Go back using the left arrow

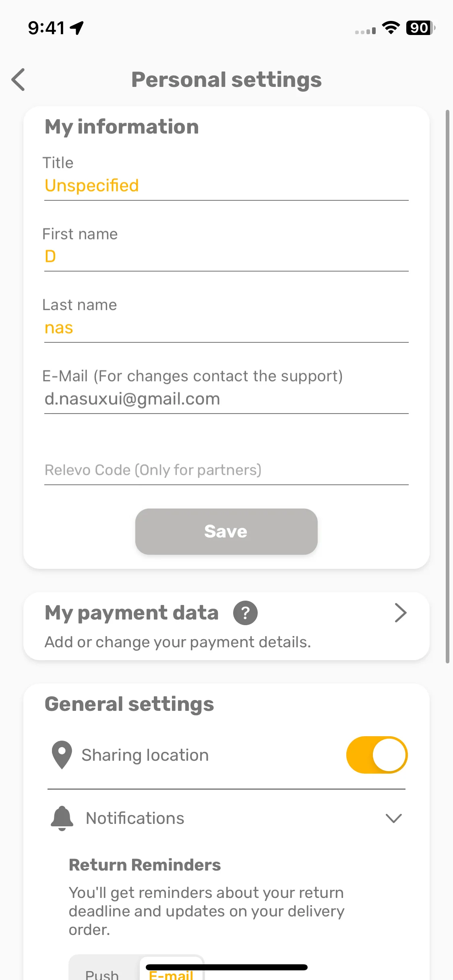19,79
